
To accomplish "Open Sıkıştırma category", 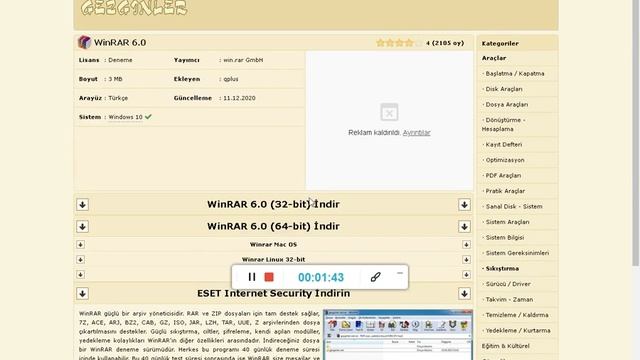I will (502, 269).
